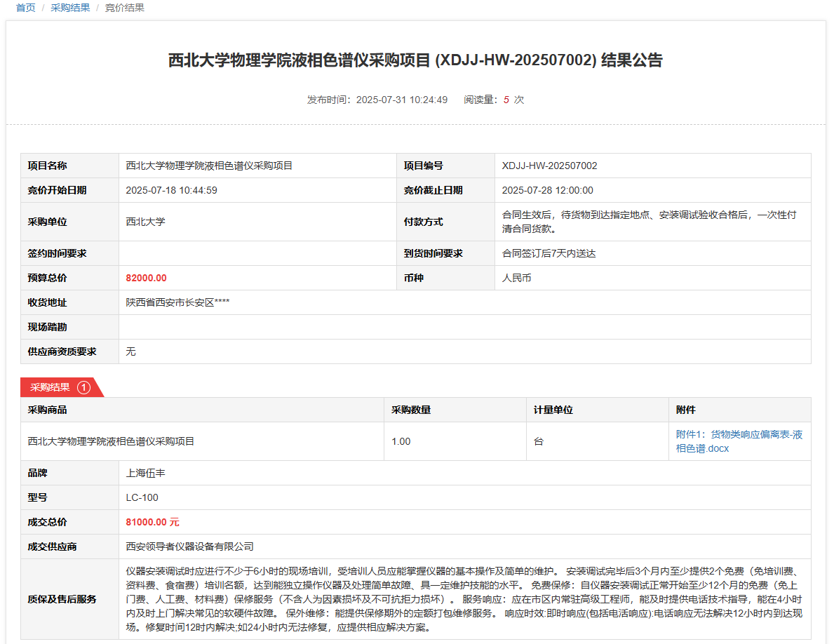Screen dimensions: 834x644
Task: Click the publish time 2025-07-31 10:24:49
Action: 401,100
